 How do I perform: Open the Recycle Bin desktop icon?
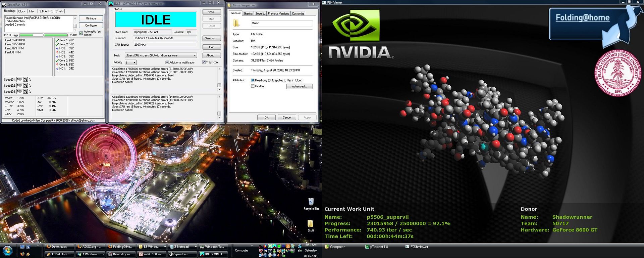click(311, 204)
